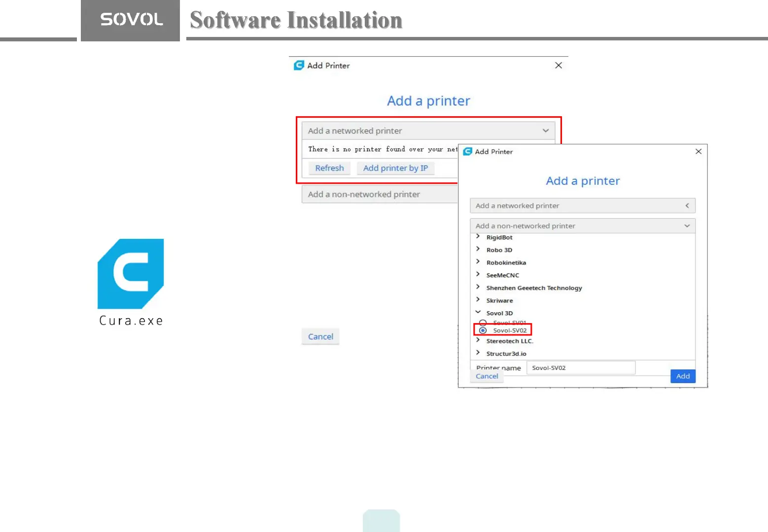Cancel the back Add Printer dialog
The width and height of the screenshot is (768, 532).
point(320,336)
